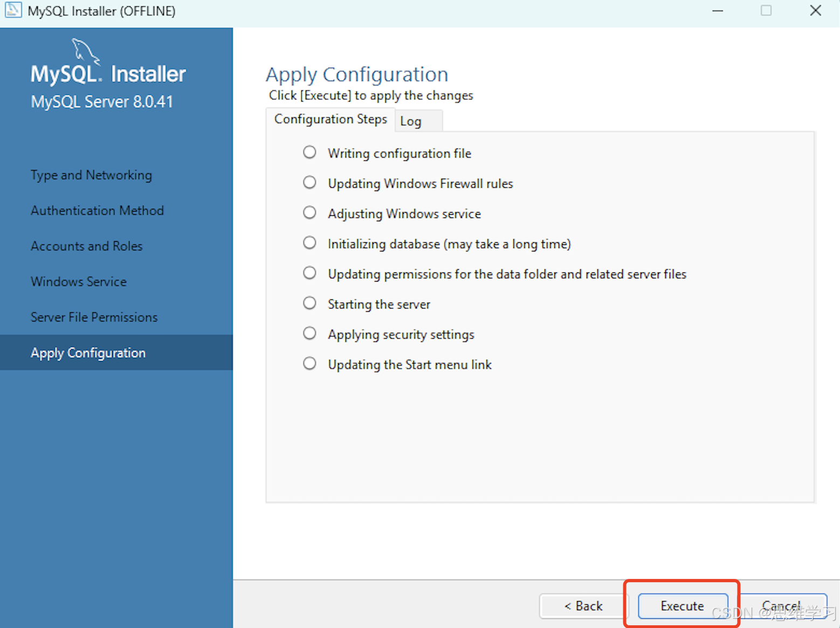Select the Updating Windows Firewall rules step indicator
Screen dimensions: 840x628
coord(309,183)
